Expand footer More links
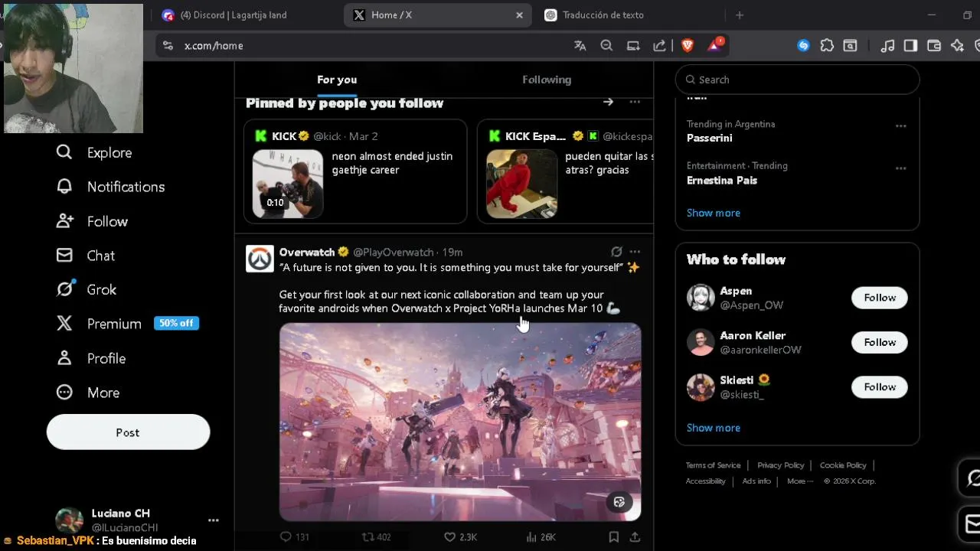Screen dimensions: 980x551 (x=800, y=481)
